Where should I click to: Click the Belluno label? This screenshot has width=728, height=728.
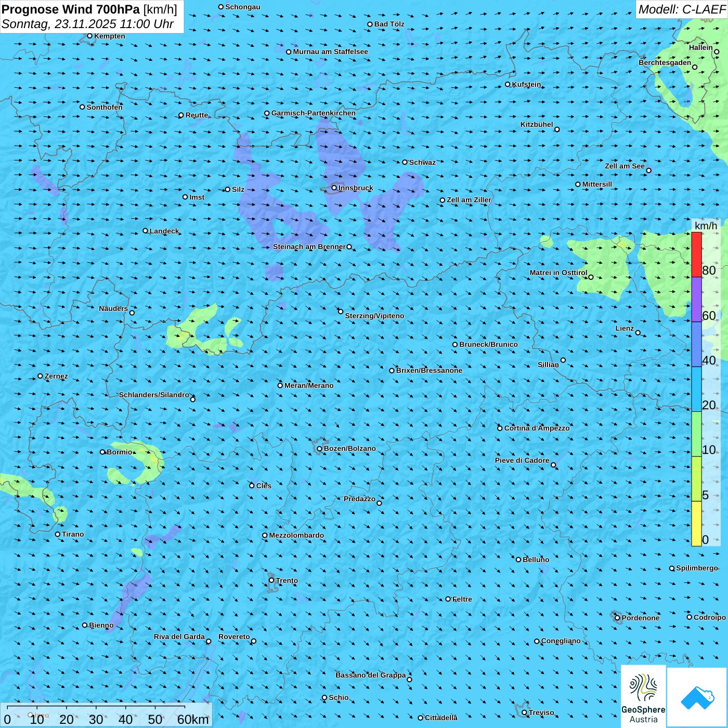click(536, 560)
